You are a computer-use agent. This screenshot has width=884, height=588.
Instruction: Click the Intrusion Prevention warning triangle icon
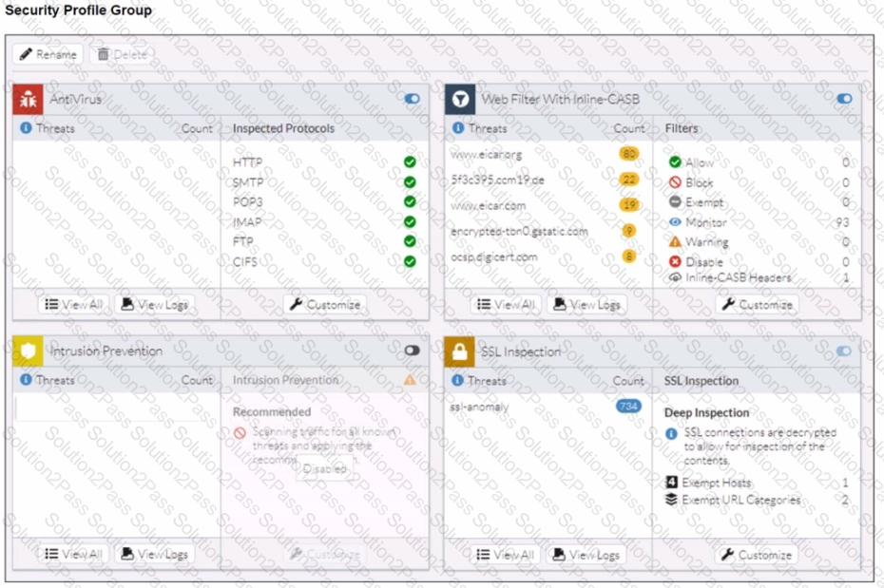click(410, 380)
